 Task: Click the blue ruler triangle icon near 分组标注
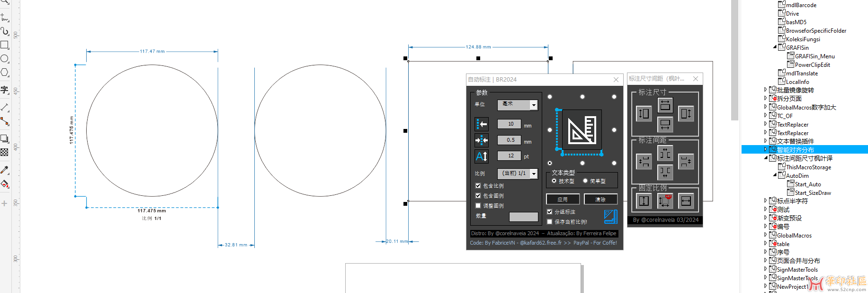point(611,217)
